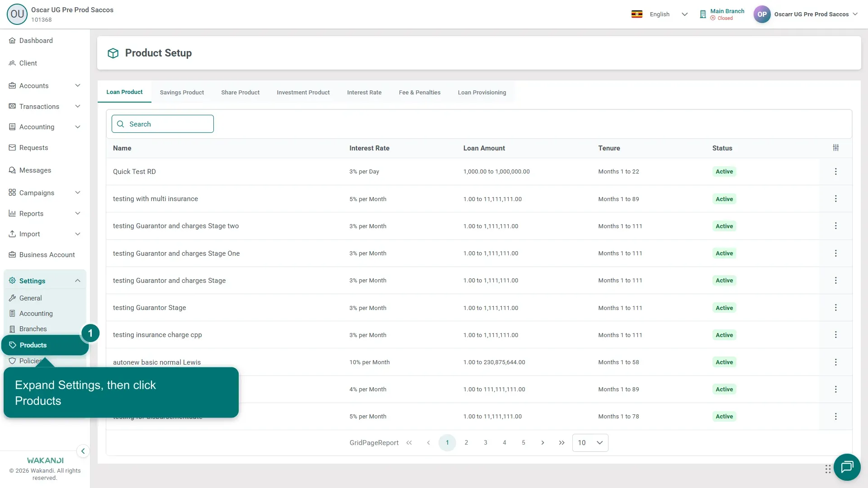Expand the Transactions menu
This screenshot has height=488, width=868.
pos(45,107)
